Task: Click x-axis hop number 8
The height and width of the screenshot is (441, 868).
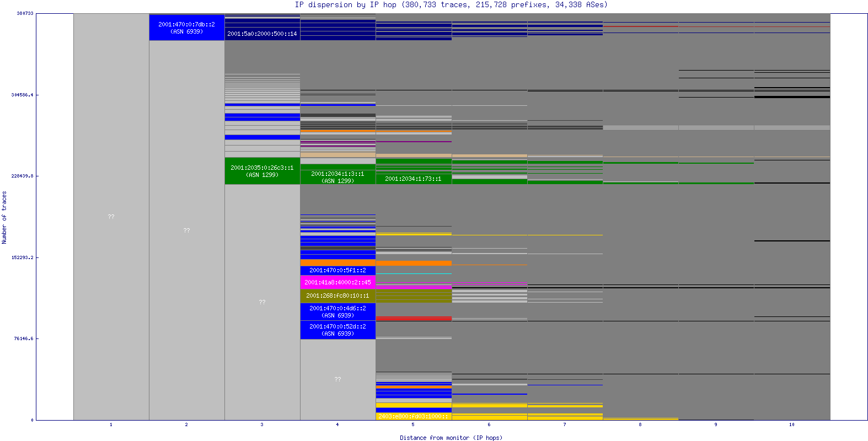Action: (x=640, y=424)
